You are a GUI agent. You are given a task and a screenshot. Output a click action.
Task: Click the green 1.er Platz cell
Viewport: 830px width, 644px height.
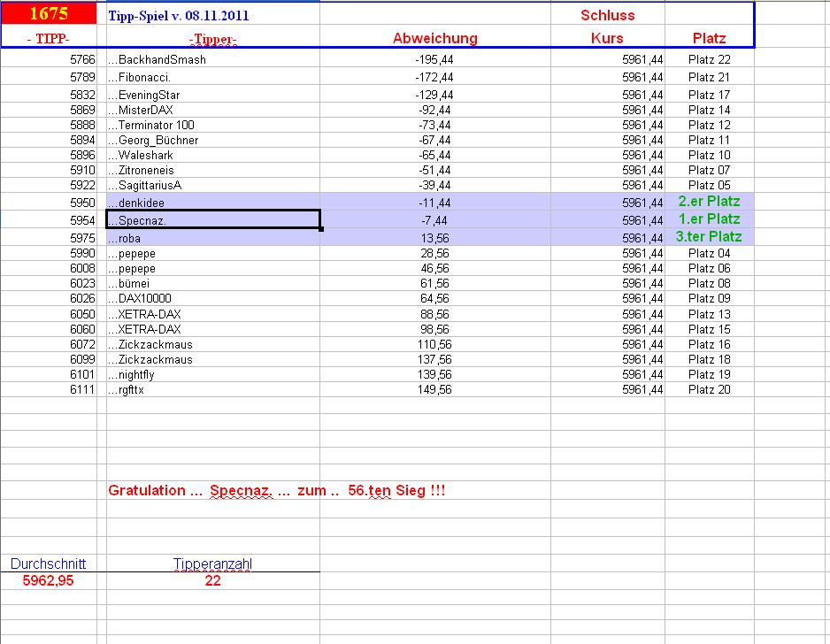[708, 218]
